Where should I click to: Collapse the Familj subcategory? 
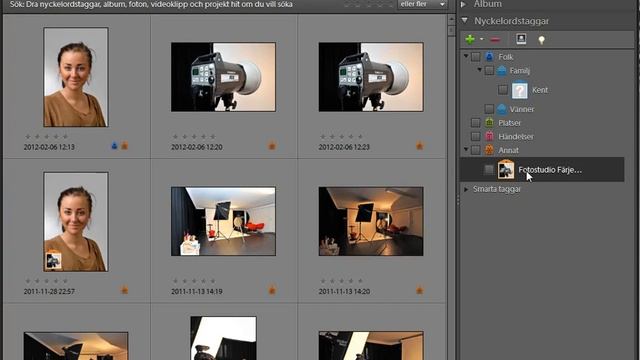coord(480,70)
